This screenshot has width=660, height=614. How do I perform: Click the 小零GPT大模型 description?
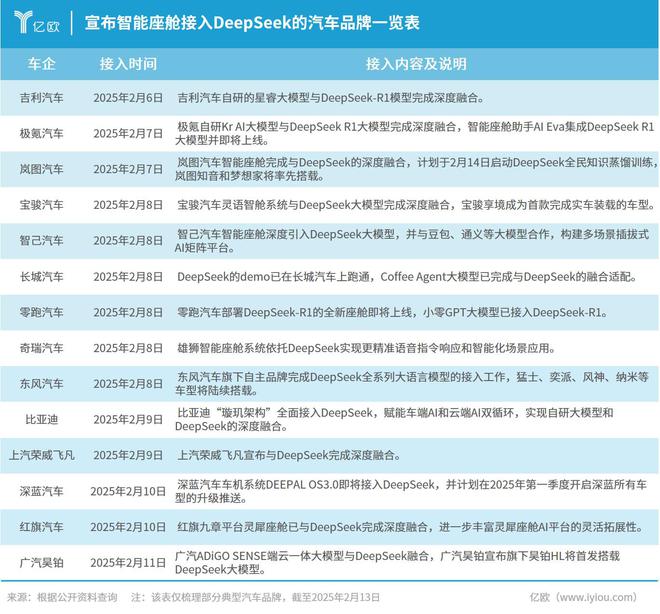(x=392, y=312)
